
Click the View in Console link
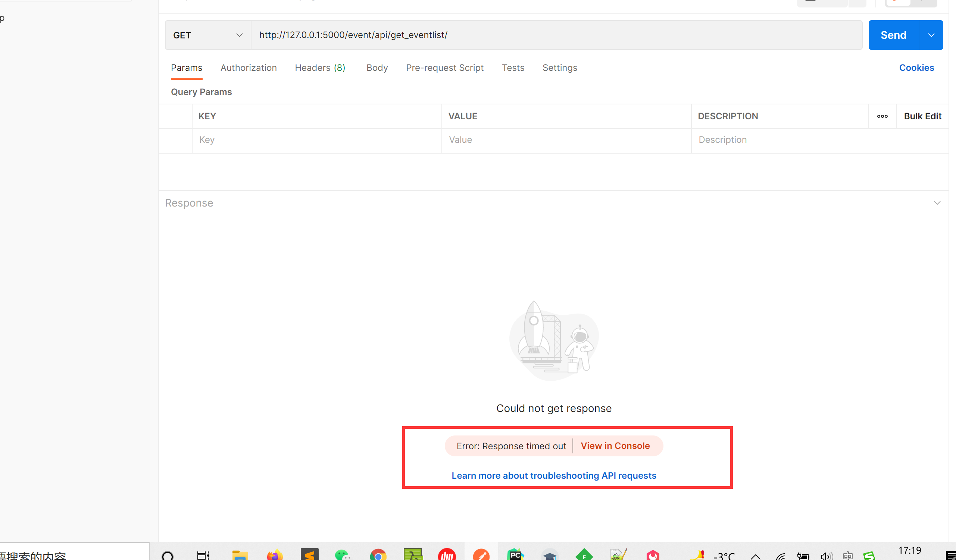615,446
